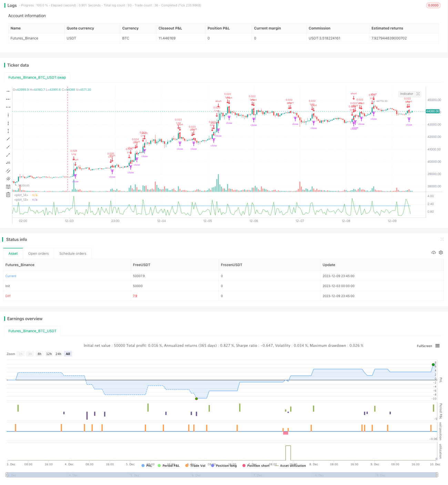
Task: Select the price line drawing tool
Action: coord(8,163)
